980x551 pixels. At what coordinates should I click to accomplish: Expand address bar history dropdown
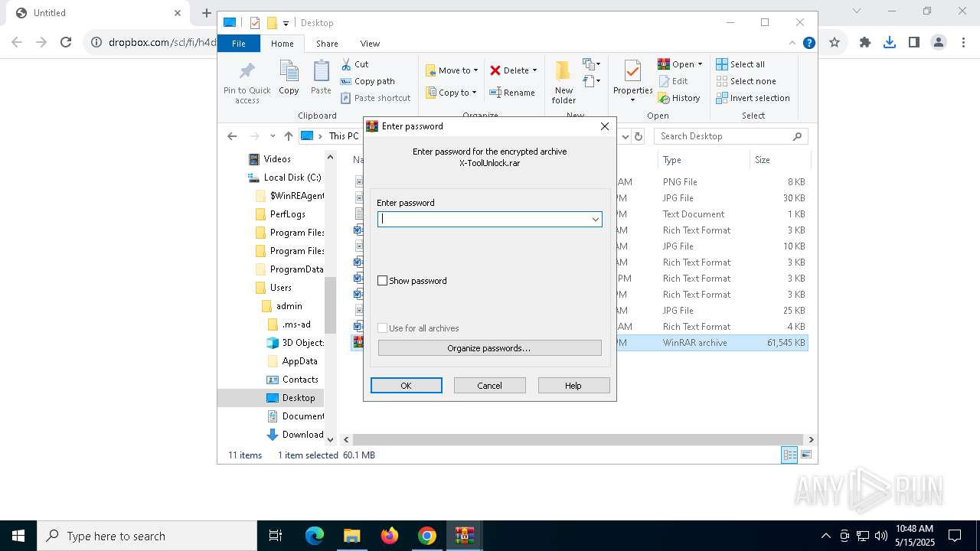(x=625, y=136)
